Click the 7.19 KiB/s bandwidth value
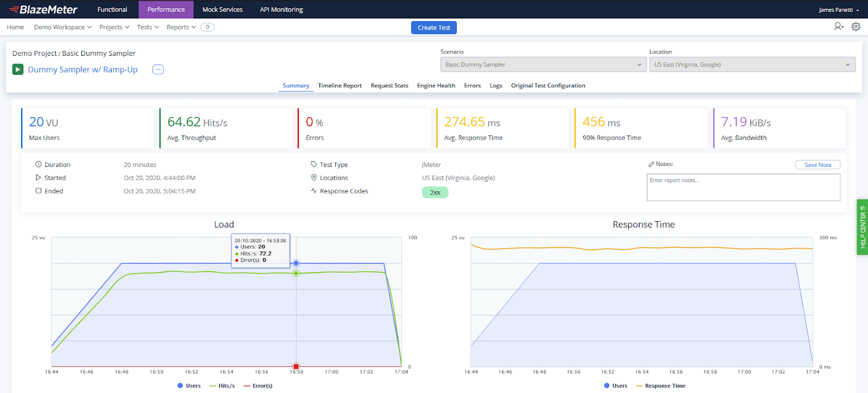Screen dimensions: 868x393 pyautogui.click(x=746, y=123)
